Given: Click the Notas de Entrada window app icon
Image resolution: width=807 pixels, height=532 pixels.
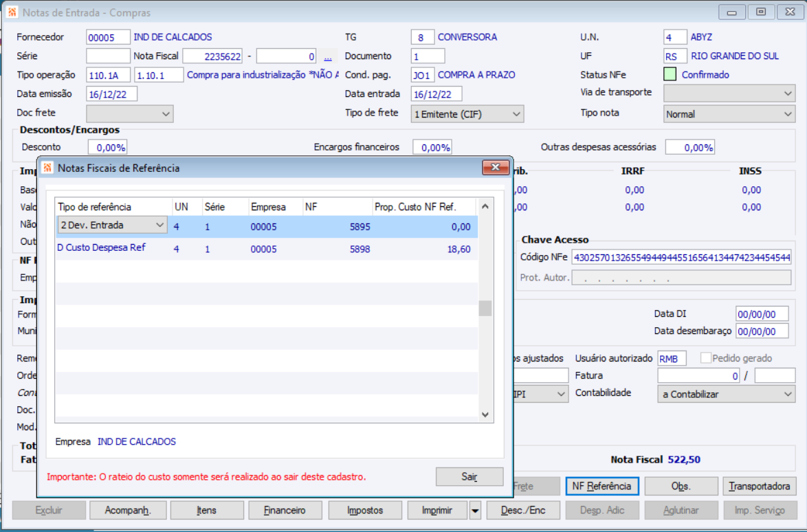Looking at the screenshot, I should (12, 12).
